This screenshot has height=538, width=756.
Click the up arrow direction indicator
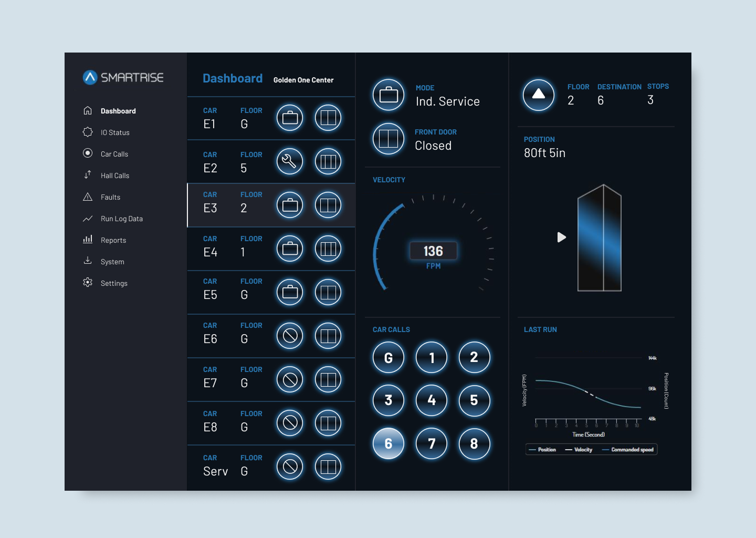(x=539, y=95)
